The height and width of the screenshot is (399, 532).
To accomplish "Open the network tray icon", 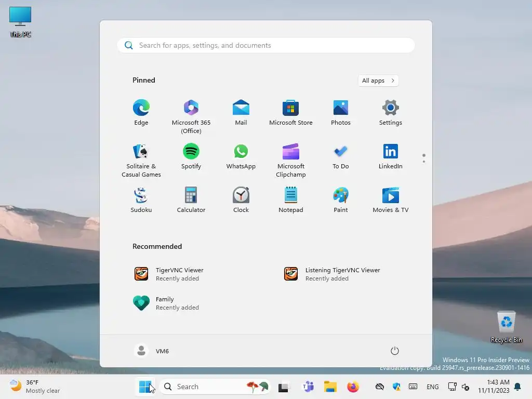I will pyautogui.click(x=453, y=387).
